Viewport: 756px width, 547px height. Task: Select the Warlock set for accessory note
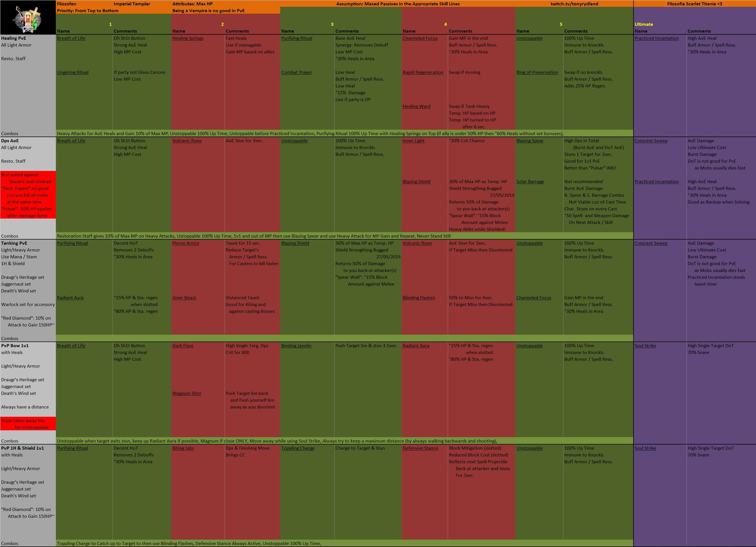tap(28, 305)
